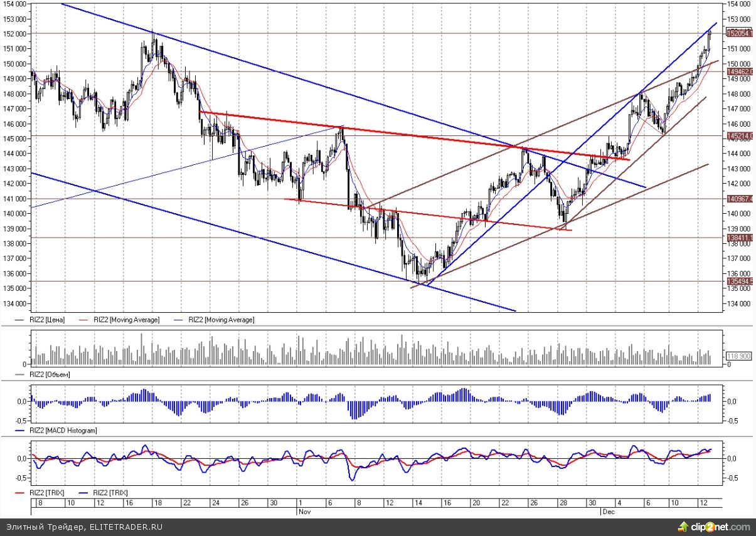
Task: Click the 138411 price level label
Action: coord(740,238)
